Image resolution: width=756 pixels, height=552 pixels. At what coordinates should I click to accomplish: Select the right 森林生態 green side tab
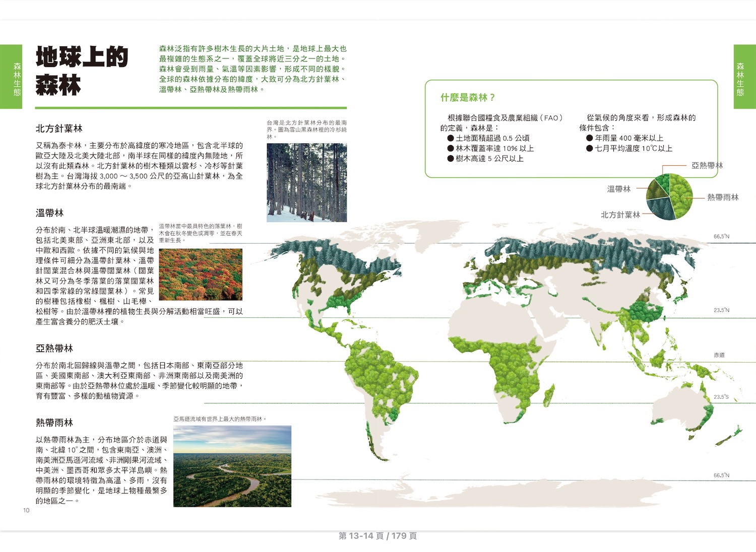[744, 77]
